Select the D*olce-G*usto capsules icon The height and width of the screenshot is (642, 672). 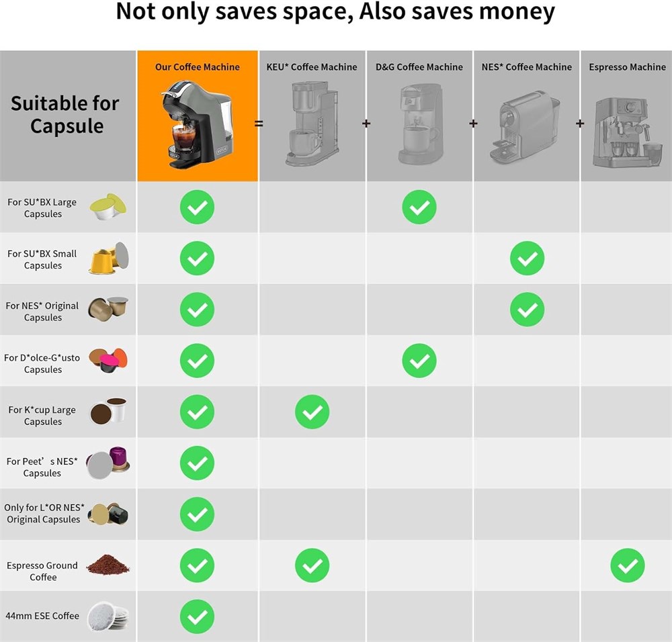pos(108,361)
